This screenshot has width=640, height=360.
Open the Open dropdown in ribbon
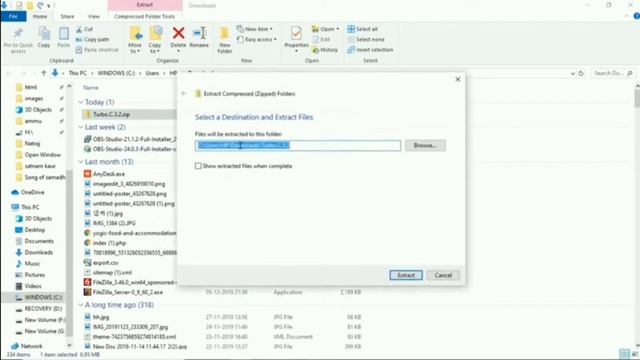(326, 29)
